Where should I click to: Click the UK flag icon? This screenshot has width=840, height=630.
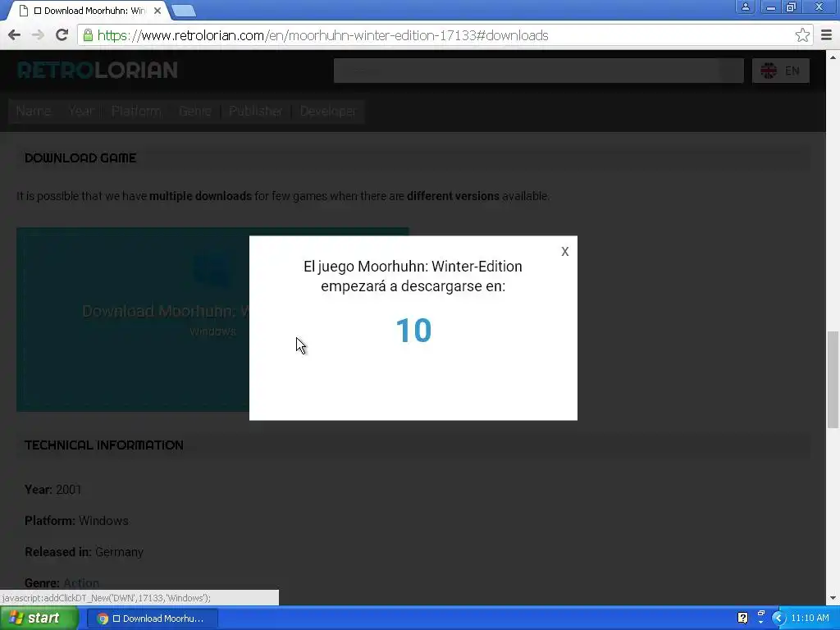coord(769,71)
